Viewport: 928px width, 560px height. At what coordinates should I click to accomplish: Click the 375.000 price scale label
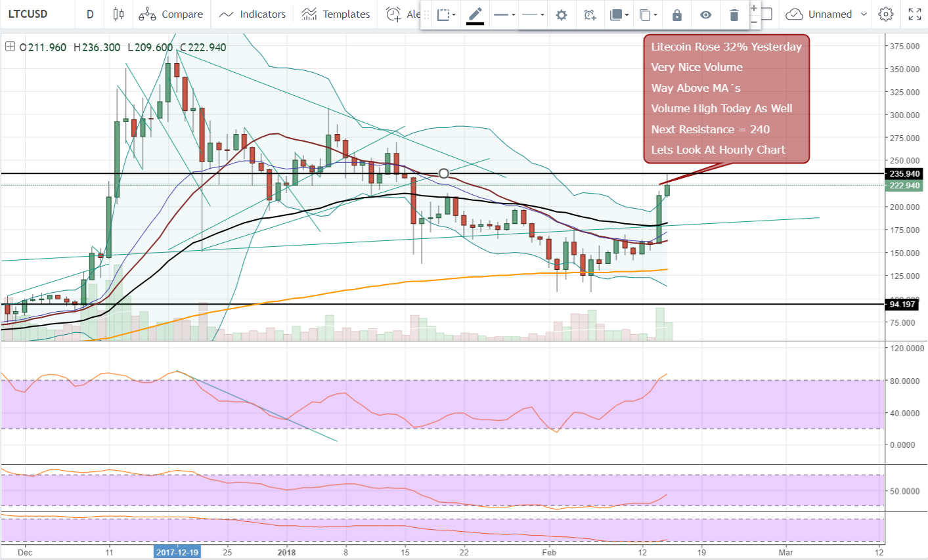pos(904,46)
